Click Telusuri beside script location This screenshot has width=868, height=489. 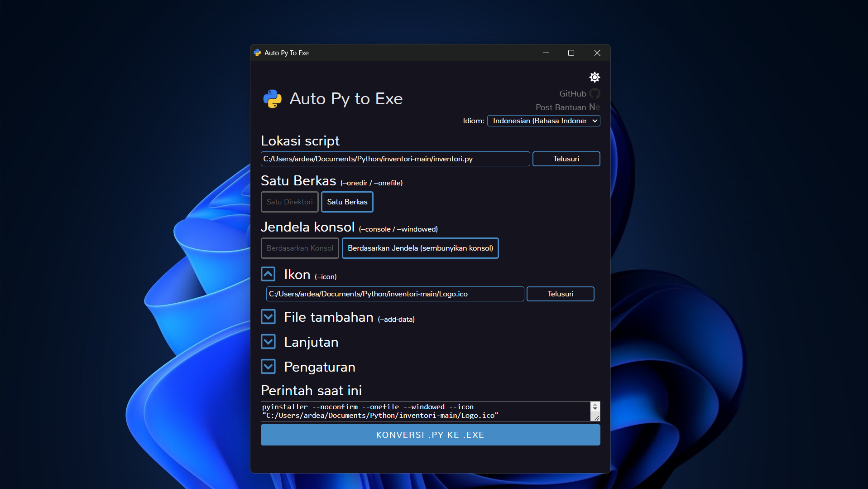click(566, 159)
